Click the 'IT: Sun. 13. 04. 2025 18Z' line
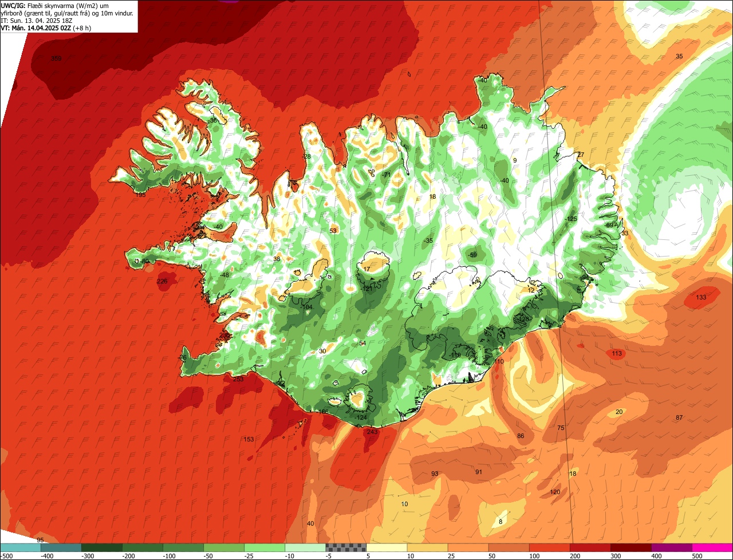This screenshot has height=560, width=733. tap(37, 20)
